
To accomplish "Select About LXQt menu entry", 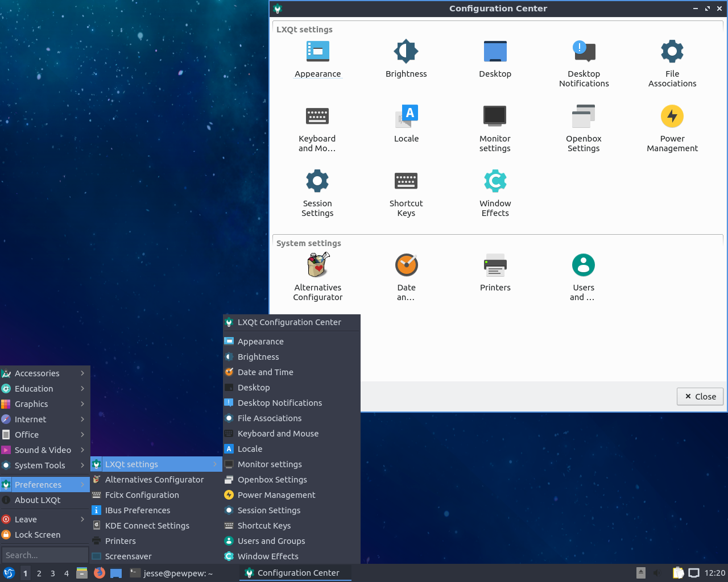I will pyautogui.click(x=45, y=500).
